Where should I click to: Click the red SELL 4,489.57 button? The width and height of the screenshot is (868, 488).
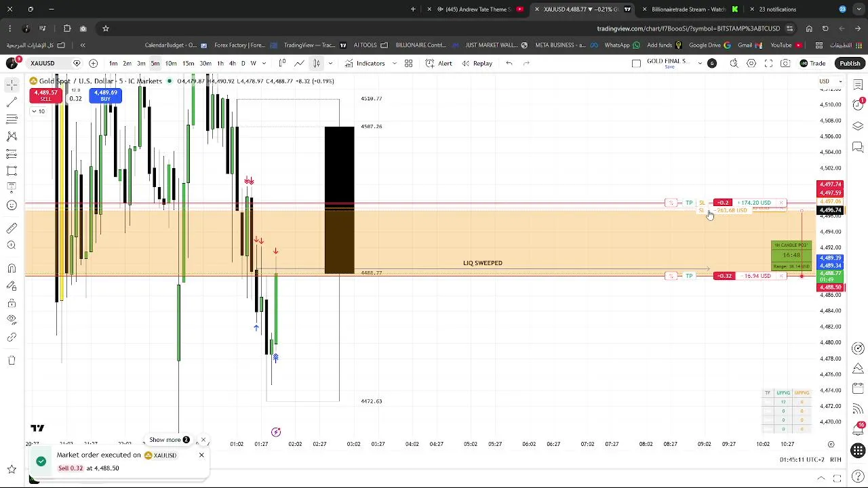click(x=45, y=96)
